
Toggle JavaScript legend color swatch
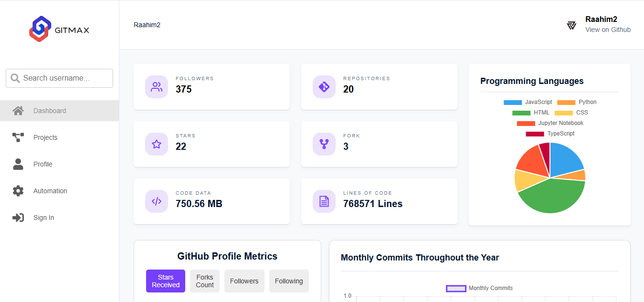(x=513, y=103)
